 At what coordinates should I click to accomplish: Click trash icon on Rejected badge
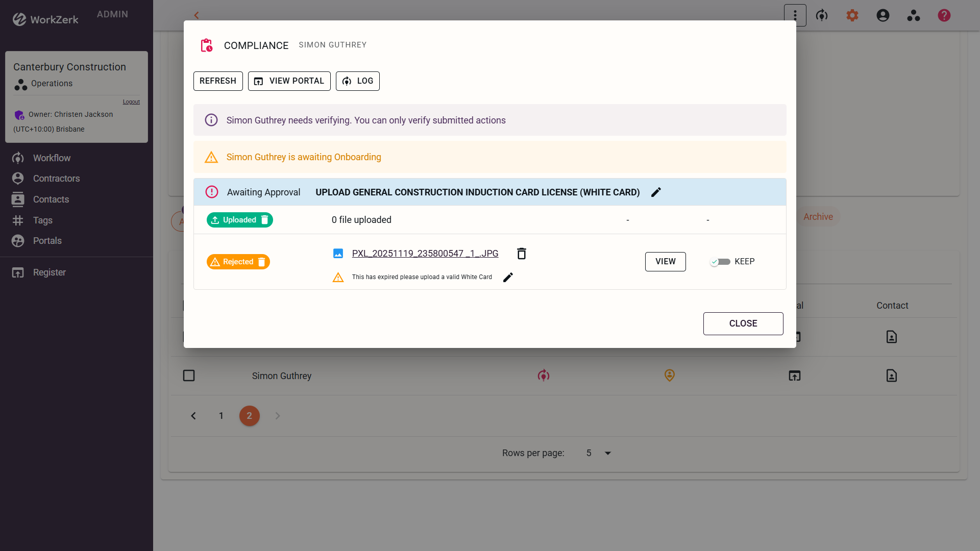click(262, 262)
